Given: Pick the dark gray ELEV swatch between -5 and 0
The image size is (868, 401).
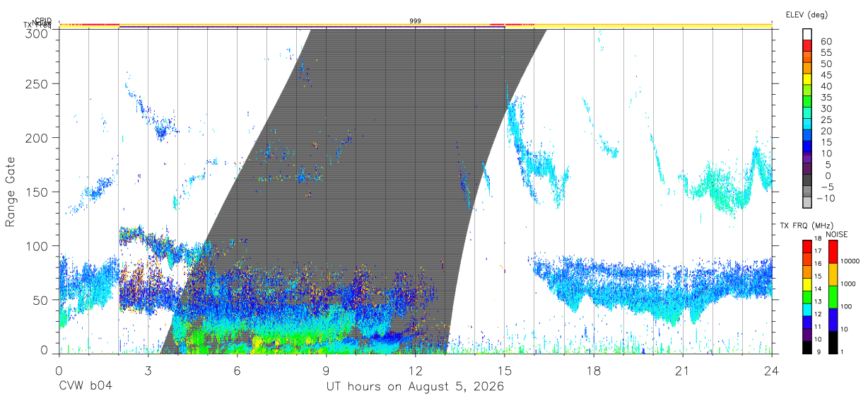Looking at the screenshot, I should point(807,181).
